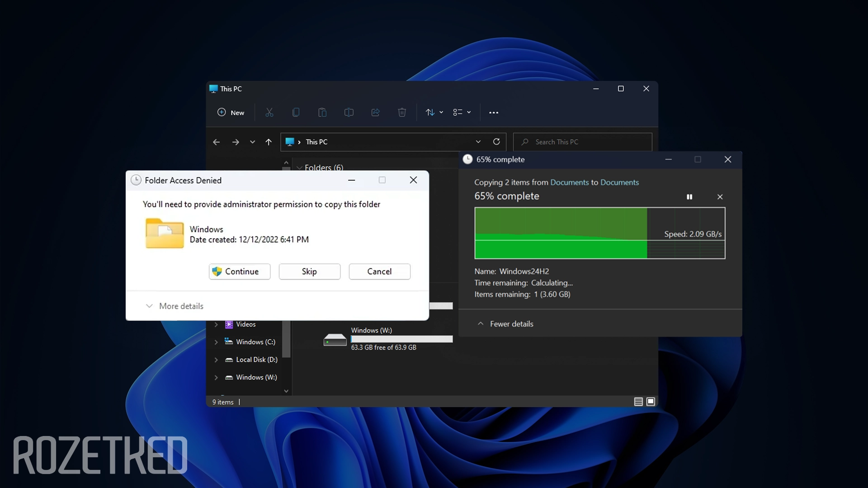Collapse the Folders (6) group
This screenshot has width=868, height=488.
pos(299,168)
